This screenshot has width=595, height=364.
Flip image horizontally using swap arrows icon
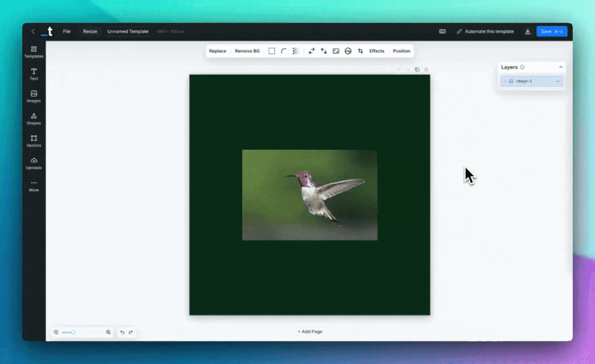pos(311,51)
